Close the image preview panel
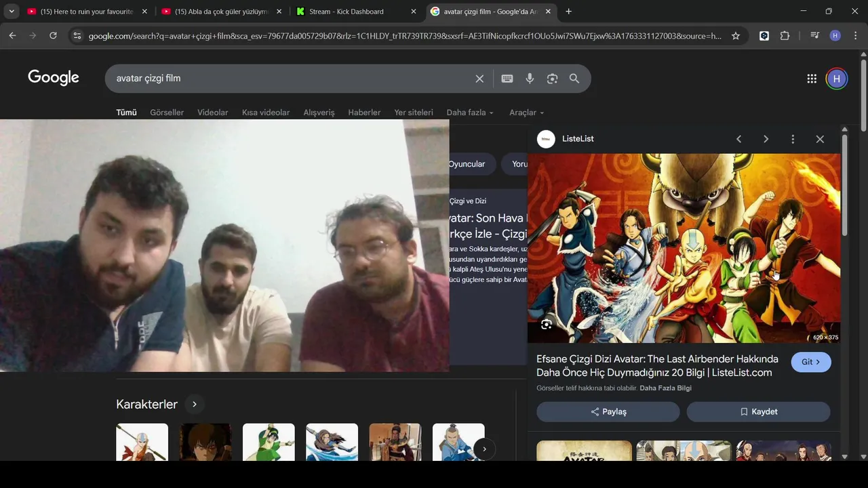This screenshot has width=868, height=488. click(x=820, y=139)
